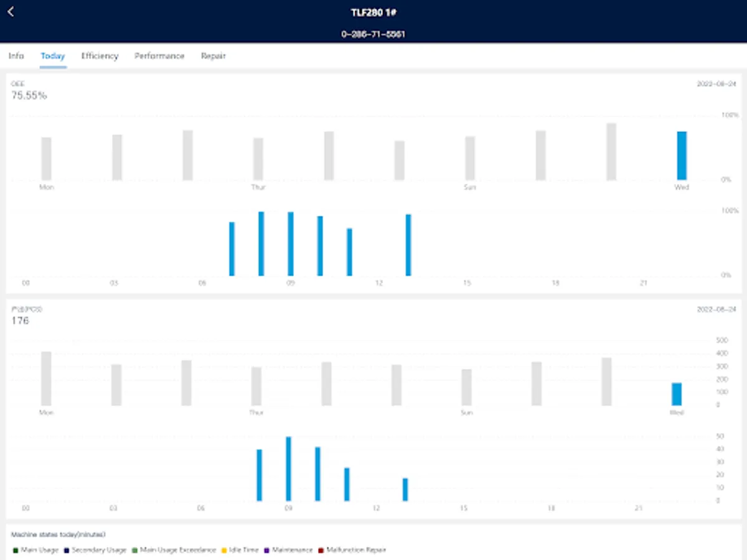Screen dimensions: 747x560
Task: Select the Today tab
Action: click(x=53, y=56)
